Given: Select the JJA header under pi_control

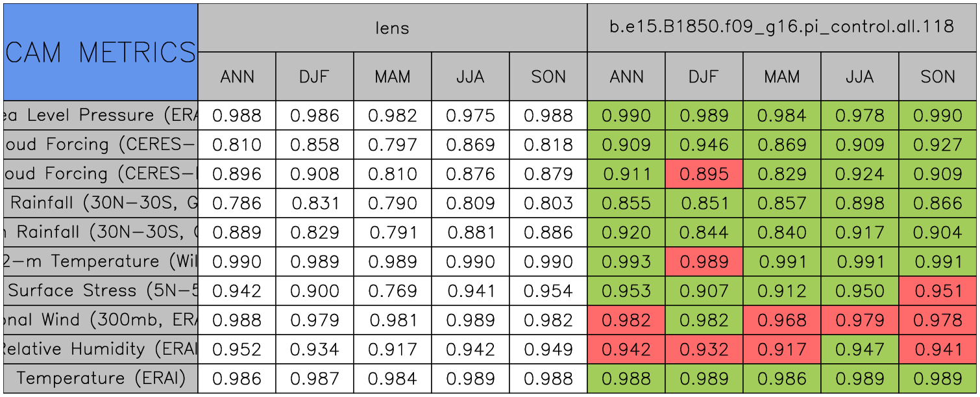Looking at the screenshot, I should [x=859, y=77].
